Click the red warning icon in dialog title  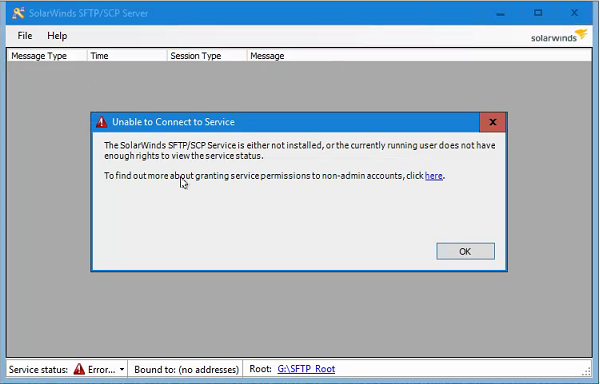101,122
